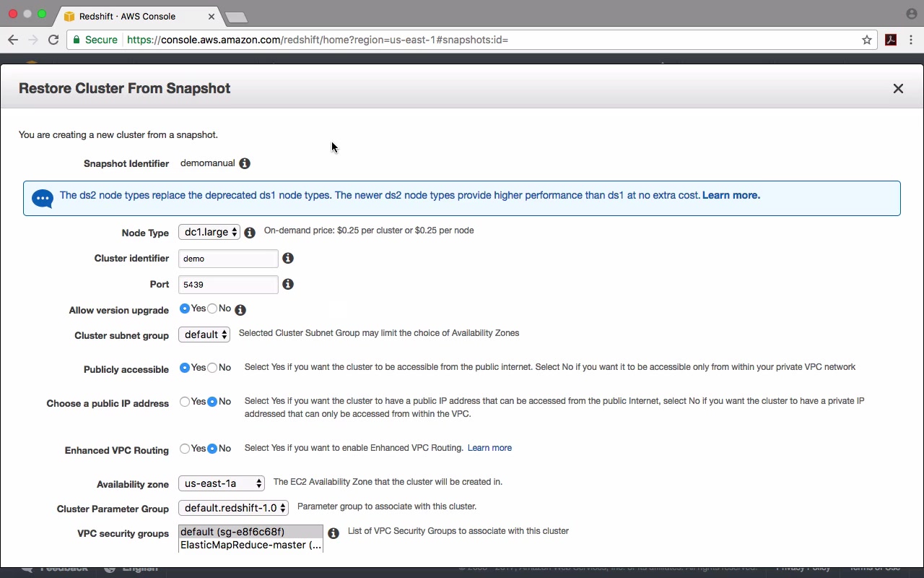Open the Node Type dc1.large dropdown
Image resolution: width=924 pixels, height=578 pixels.
point(209,232)
